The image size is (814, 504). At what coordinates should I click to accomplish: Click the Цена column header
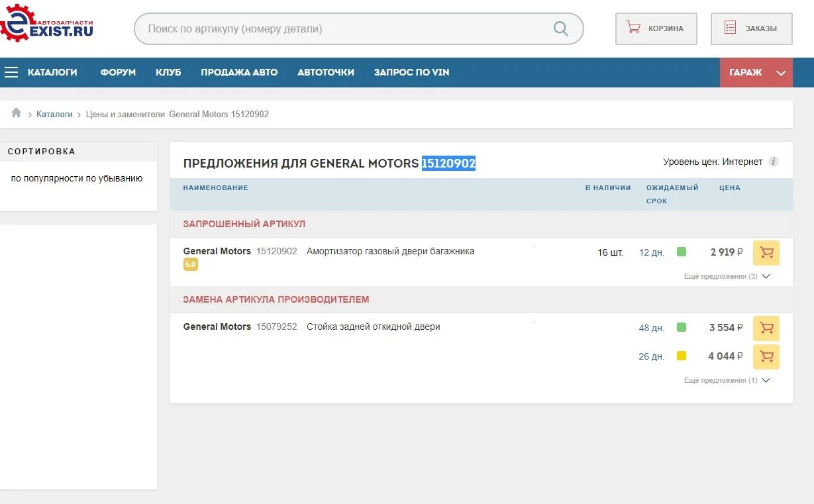pos(730,187)
